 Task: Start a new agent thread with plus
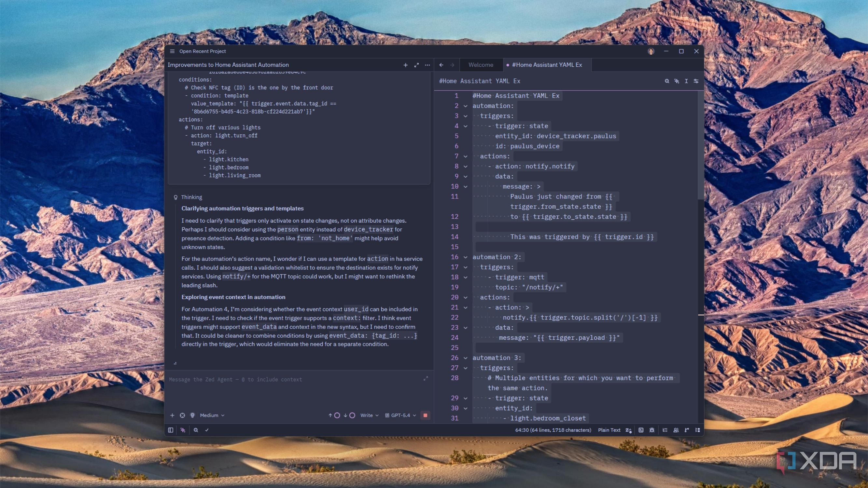point(405,65)
